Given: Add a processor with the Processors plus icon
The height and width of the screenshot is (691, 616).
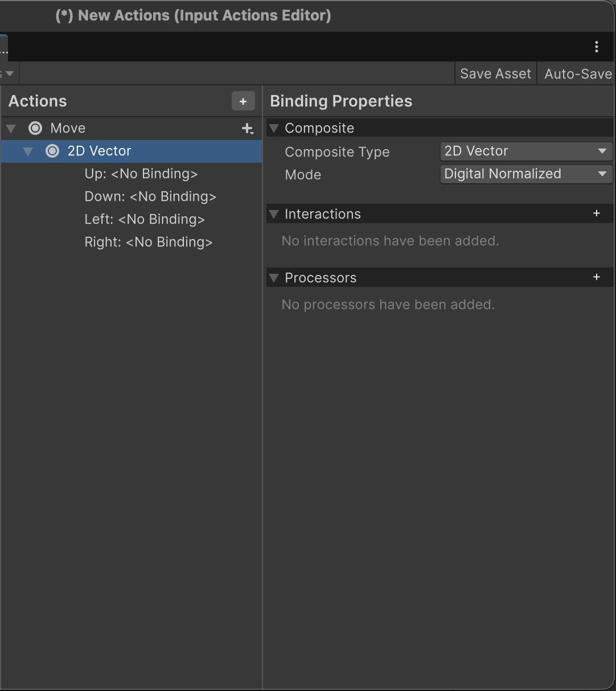Looking at the screenshot, I should 596,277.
